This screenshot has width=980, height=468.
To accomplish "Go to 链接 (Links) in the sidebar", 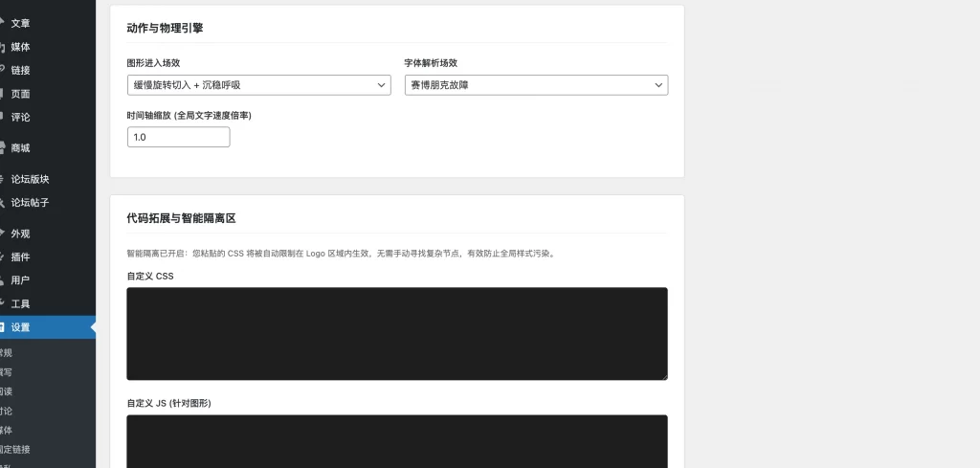I will point(20,70).
